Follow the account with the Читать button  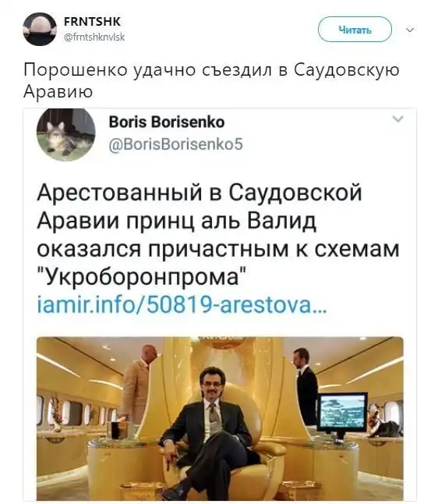click(355, 30)
